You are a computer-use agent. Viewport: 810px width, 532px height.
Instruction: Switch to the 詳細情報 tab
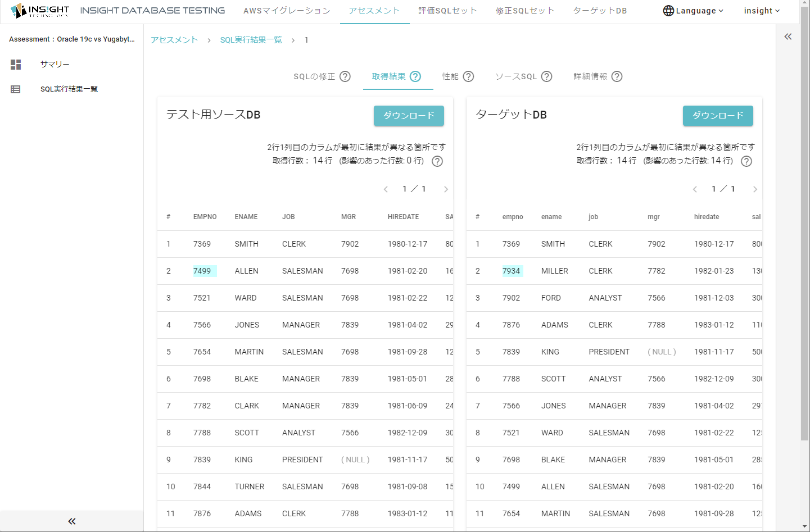pyautogui.click(x=590, y=76)
